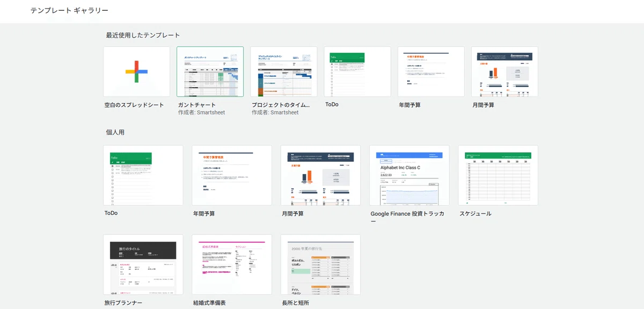Open 月間予算 thumbnail in 個人用 section

click(320, 175)
